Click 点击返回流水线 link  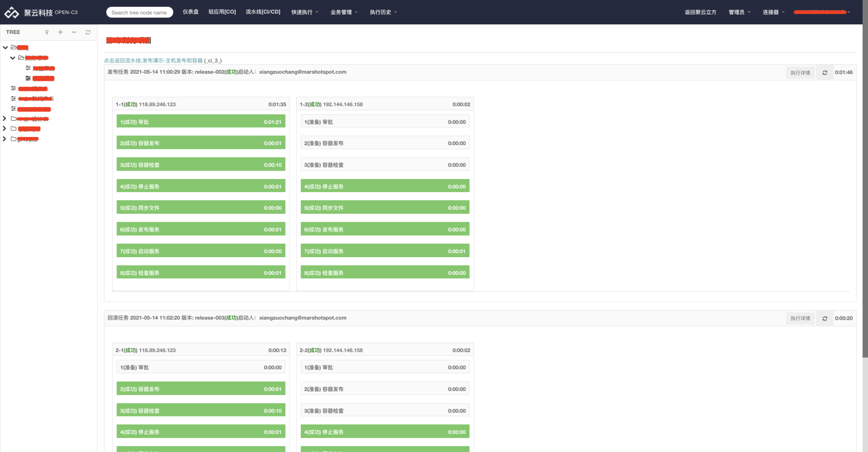point(153,61)
